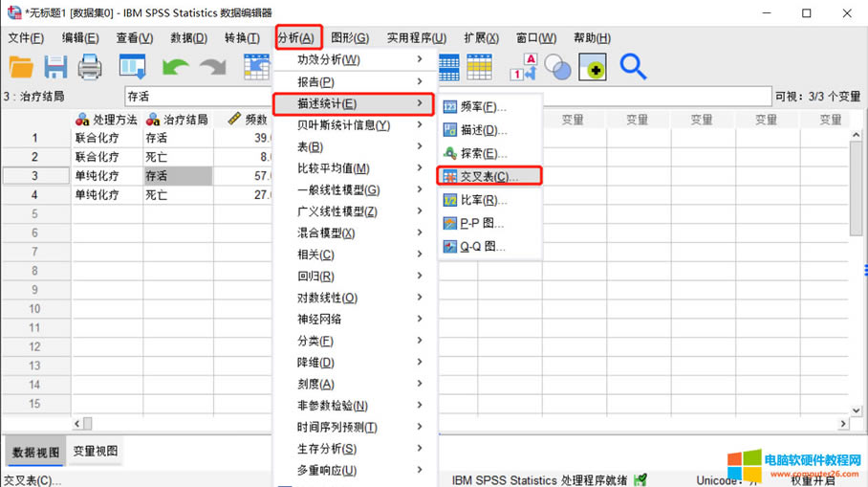Expand the 非参数检验(N) submenu
Image resolution: width=868 pixels, height=487 pixels.
pos(354,406)
